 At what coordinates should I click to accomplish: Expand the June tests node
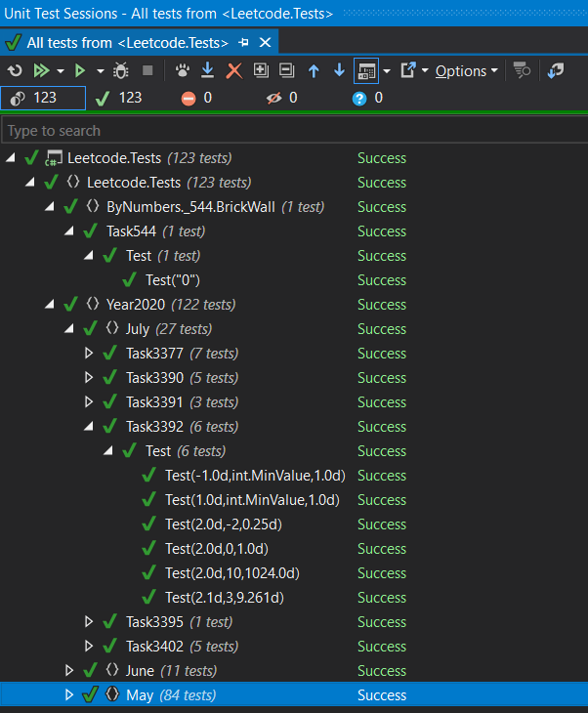tap(69, 671)
